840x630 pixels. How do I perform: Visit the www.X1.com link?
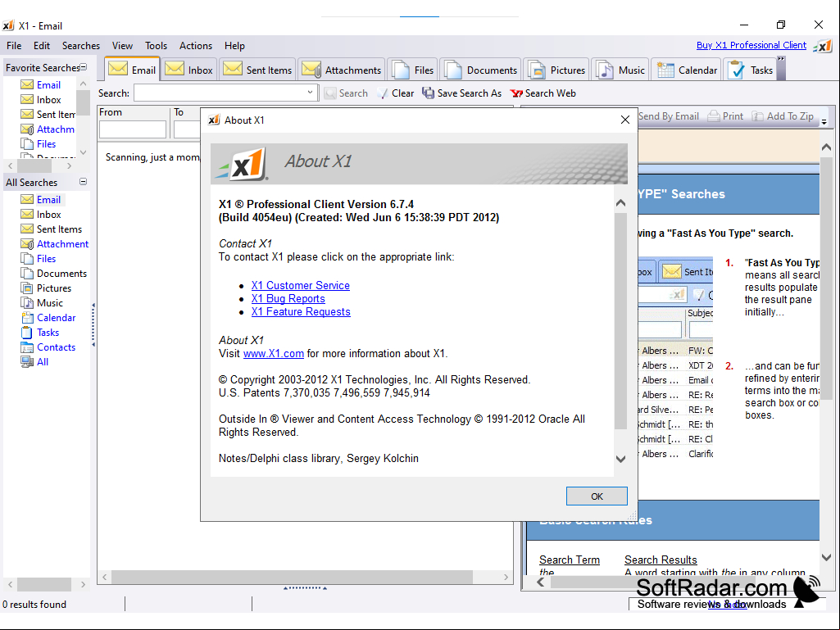(x=273, y=354)
